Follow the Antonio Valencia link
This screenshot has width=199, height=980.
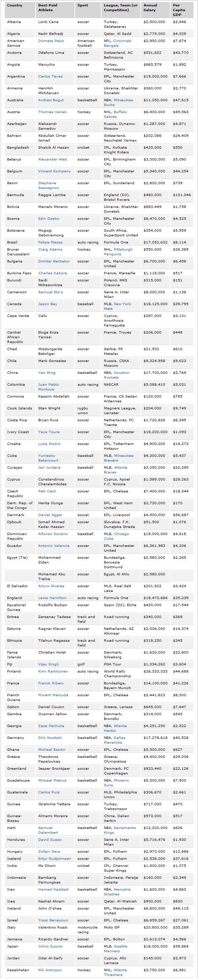[x=54, y=546]
